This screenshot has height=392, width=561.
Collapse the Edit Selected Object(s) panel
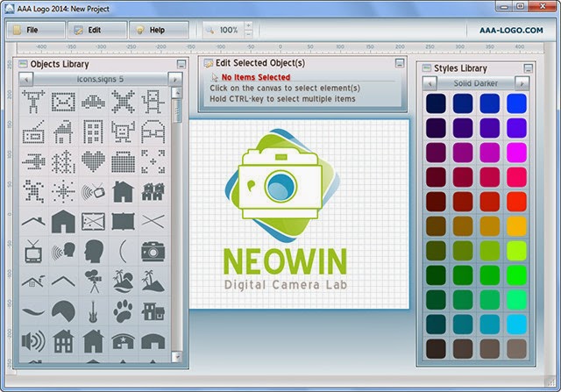pyautogui.click(x=400, y=63)
